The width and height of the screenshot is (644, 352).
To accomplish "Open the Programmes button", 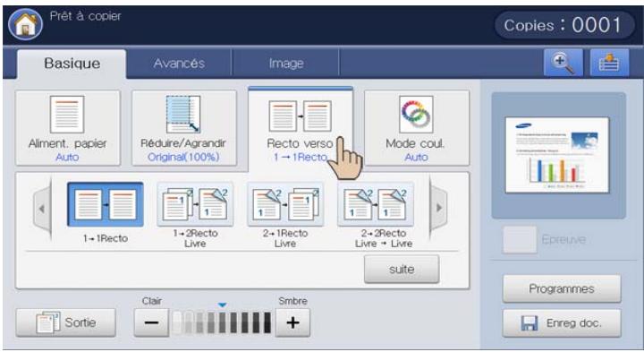I will 562,288.
